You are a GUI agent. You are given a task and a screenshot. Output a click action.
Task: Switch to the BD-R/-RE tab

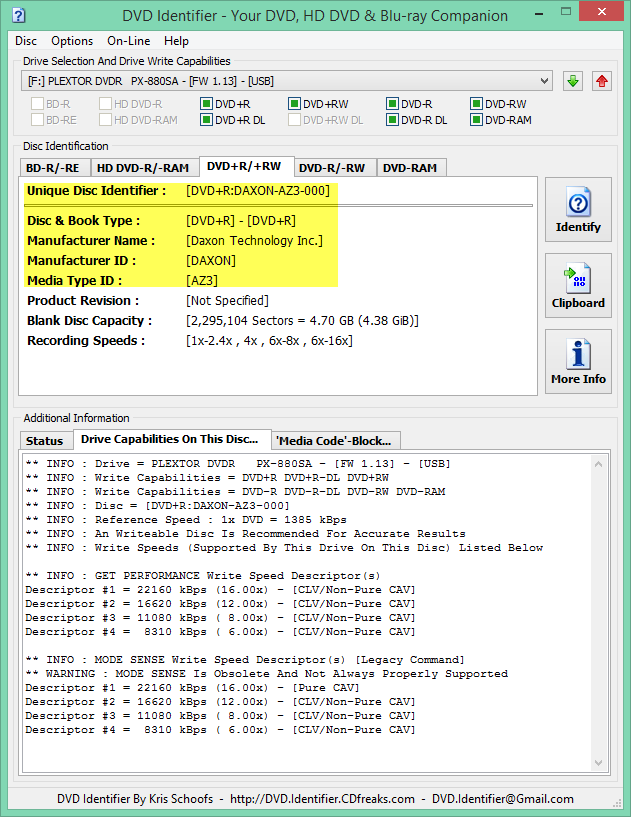[53, 168]
